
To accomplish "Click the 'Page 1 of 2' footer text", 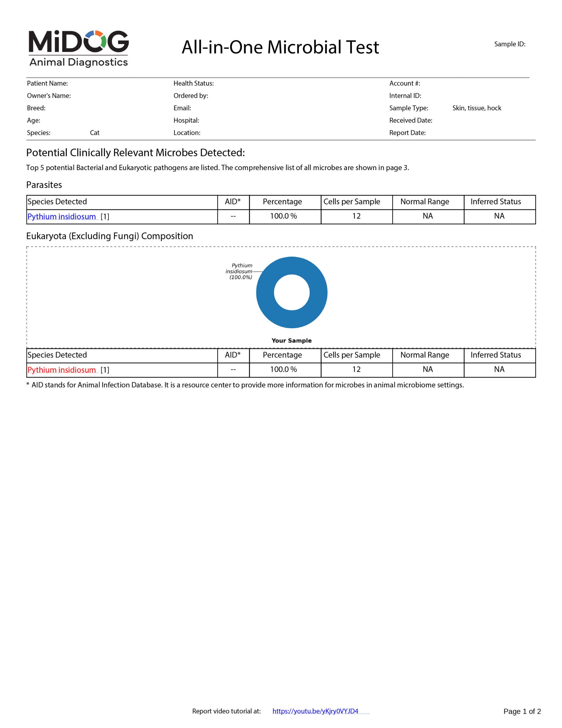I will click(x=522, y=711).
